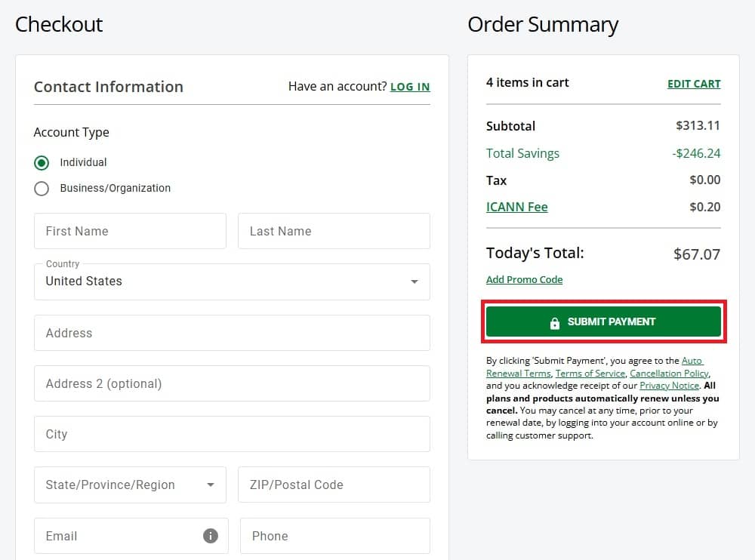This screenshot has height=560, width=755.
Task: Read the Privacy Notice link
Action: pyautogui.click(x=669, y=386)
